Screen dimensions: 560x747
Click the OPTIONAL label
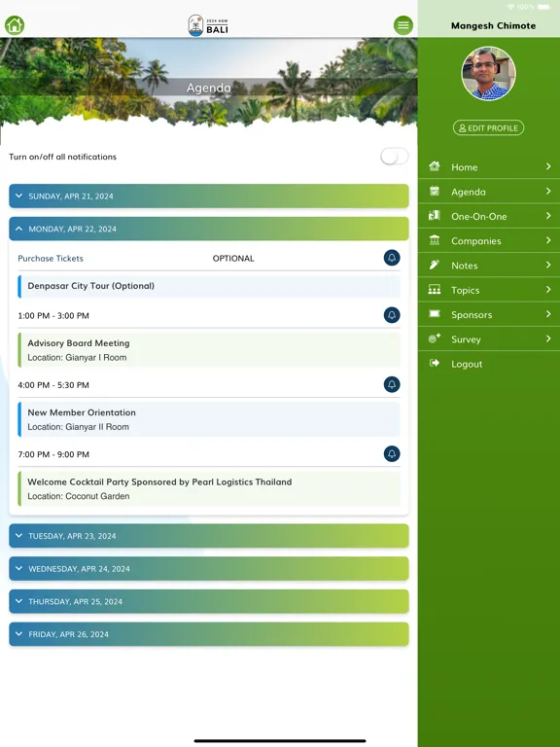(233, 258)
